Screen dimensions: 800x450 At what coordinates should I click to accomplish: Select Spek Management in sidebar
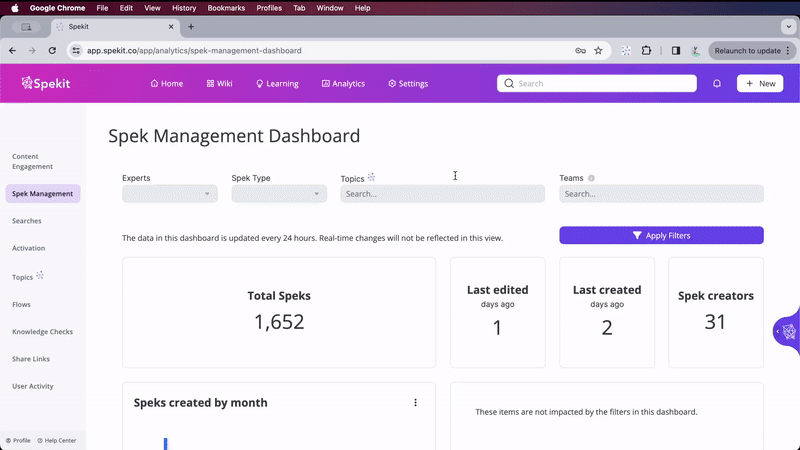click(x=43, y=194)
